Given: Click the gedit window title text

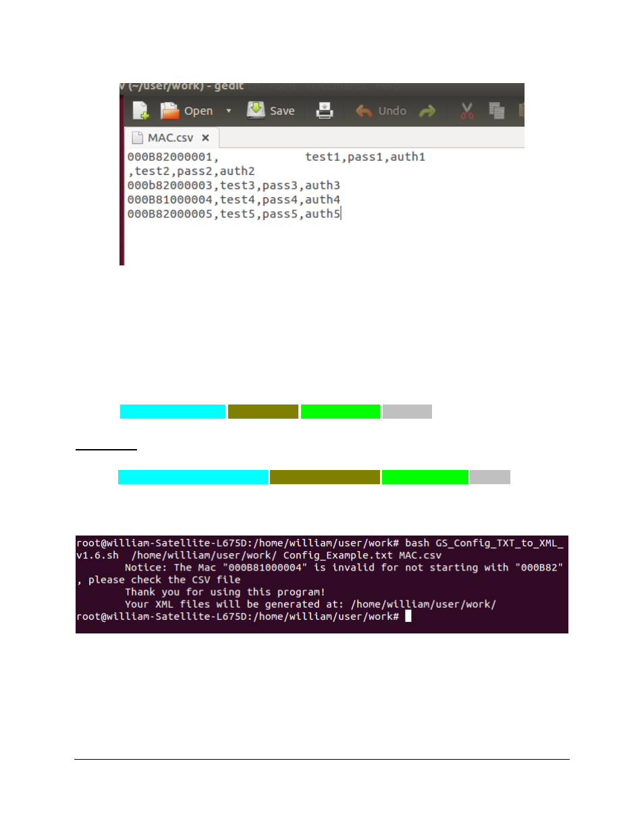Looking at the screenshot, I should pos(182,86).
